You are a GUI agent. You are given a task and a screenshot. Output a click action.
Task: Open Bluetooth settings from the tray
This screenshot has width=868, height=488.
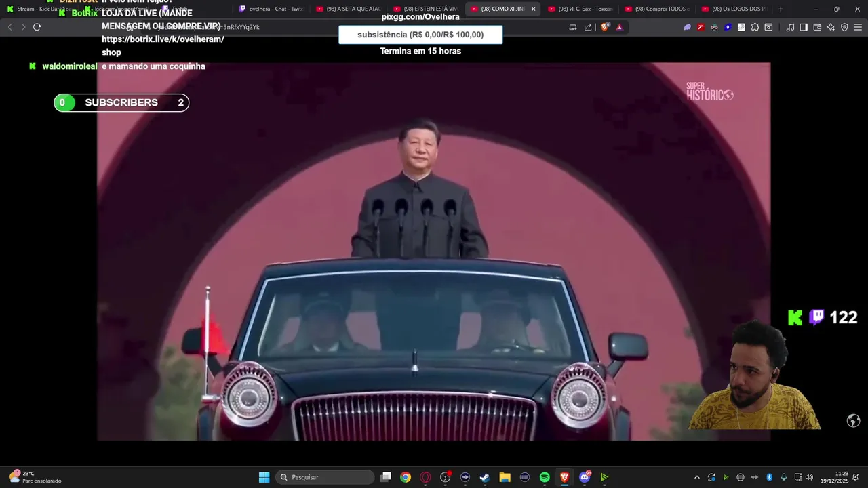click(769, 477)
